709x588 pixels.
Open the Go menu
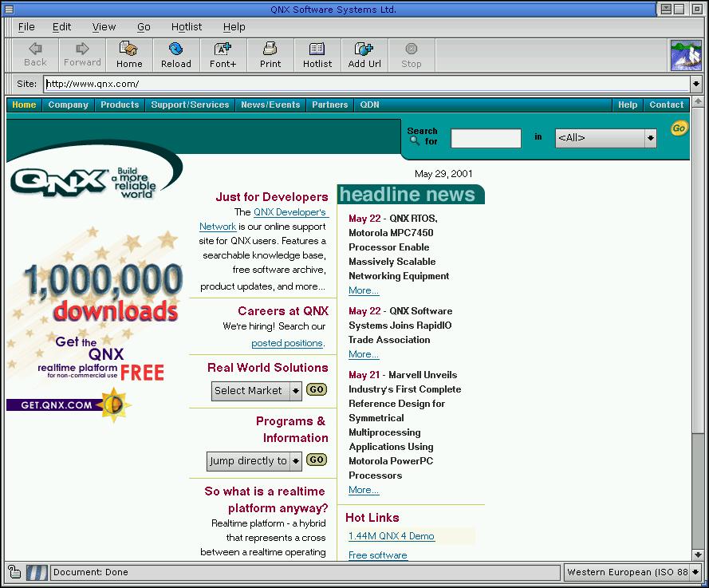point(144,27)
